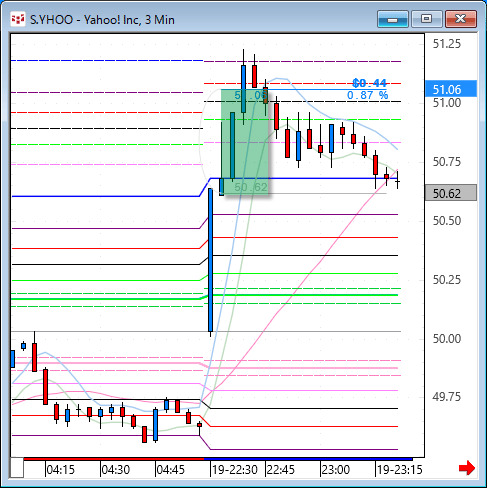The height and width of the screenshot is (488, 487).
Task: Click the 04:30 time axis label
Action: click(x=115, y=470)
